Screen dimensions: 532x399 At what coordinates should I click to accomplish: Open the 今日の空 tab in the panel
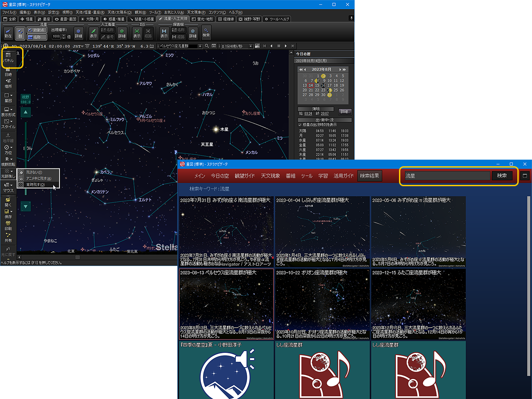point(221,176)
